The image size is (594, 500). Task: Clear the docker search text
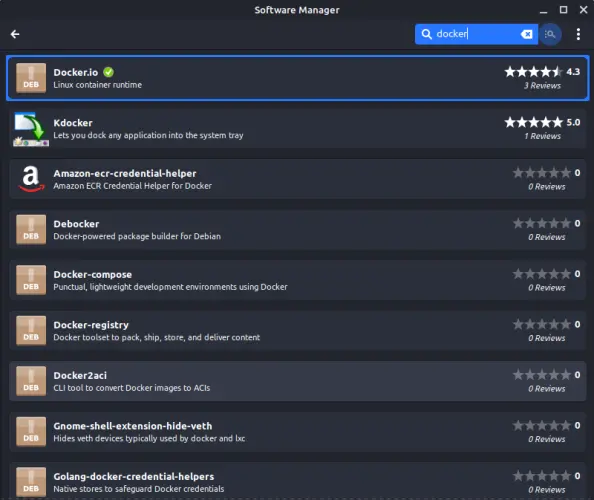coord(526,34)
